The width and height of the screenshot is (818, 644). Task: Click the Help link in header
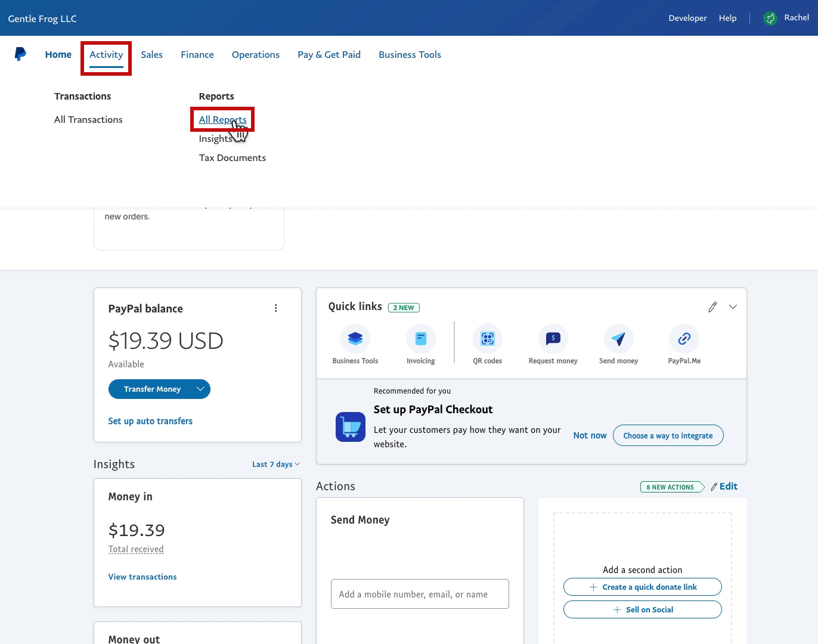pyautogui.click(x=727, y=18)
